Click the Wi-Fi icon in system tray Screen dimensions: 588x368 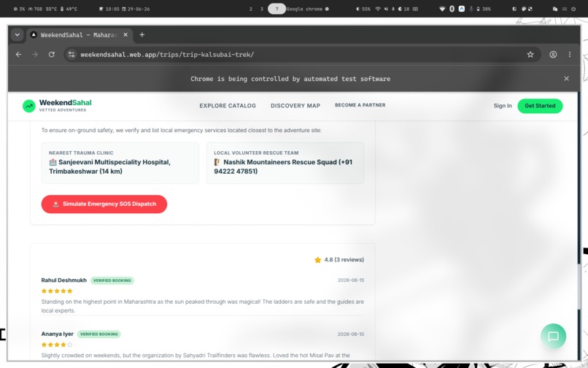[442, 9]
